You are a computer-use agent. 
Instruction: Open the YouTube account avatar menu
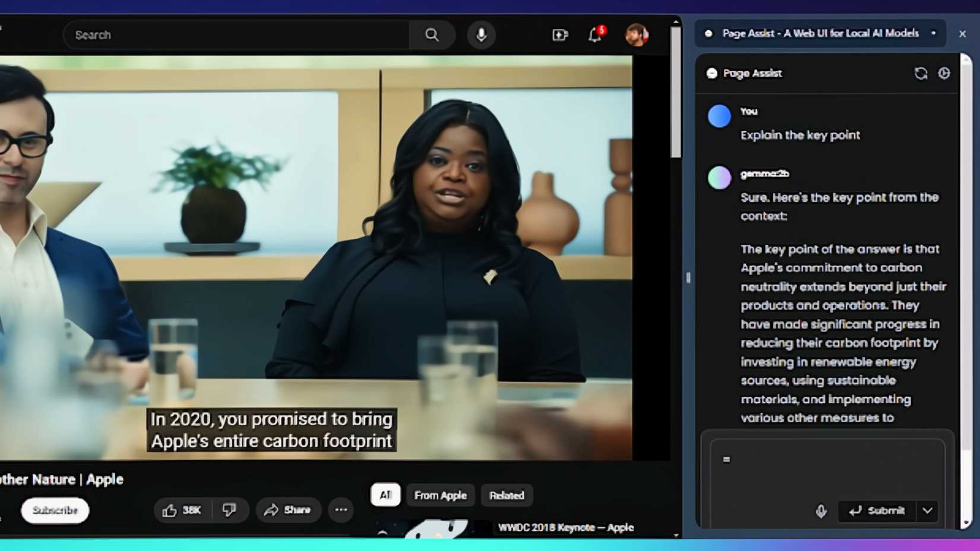point(637,35)
